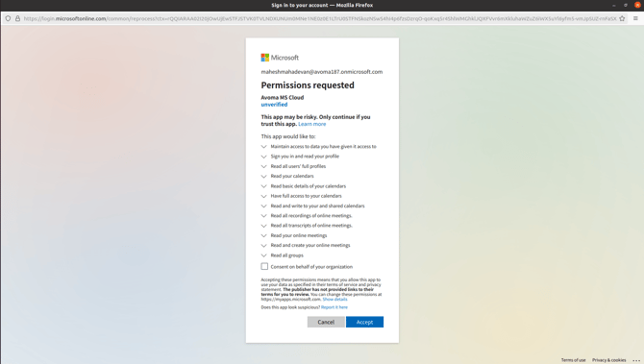Tick Consent on behalf of your organization
The height and width of the screenshot is (364, 644).
264,266
